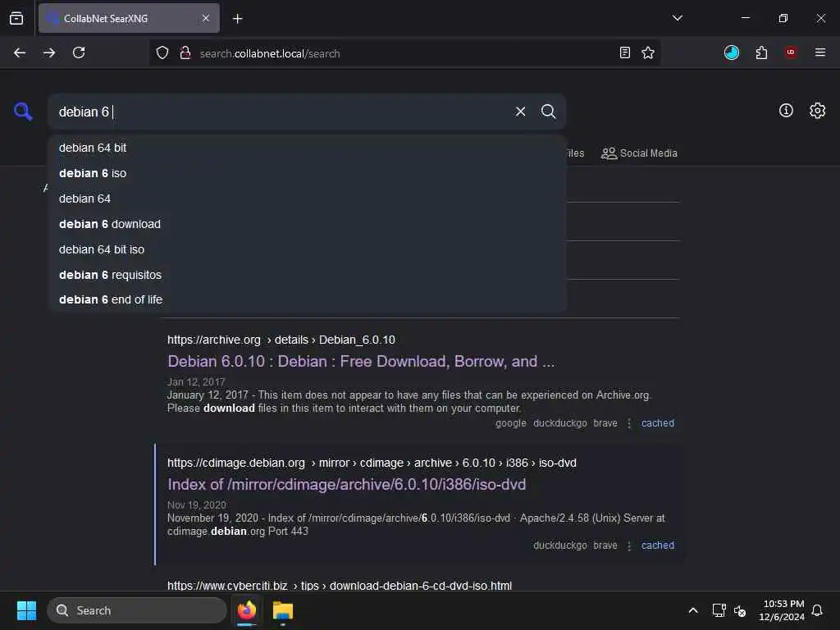Open cached link for archive.org result
The height and width of the screenshot is (630, 840).
tap(657, 423)
